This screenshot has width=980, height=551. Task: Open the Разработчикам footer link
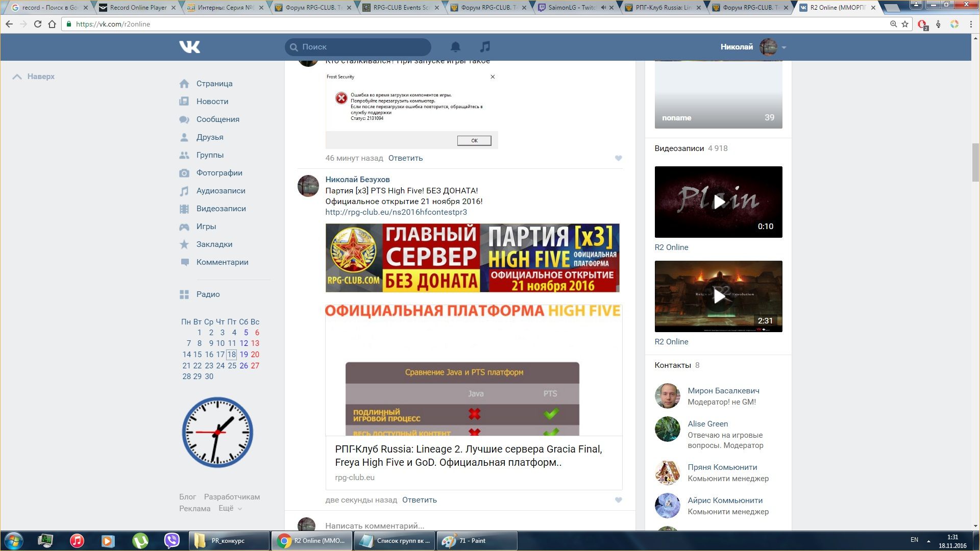point(232,497)
